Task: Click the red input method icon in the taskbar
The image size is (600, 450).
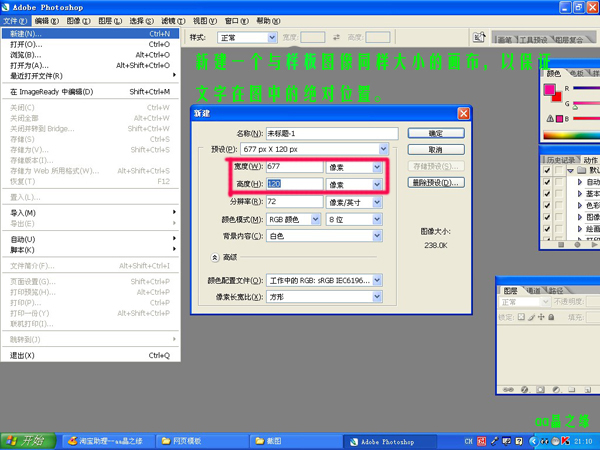Action: coord(481,441)
